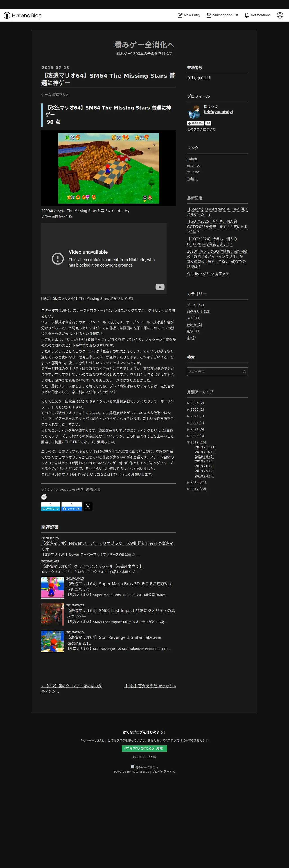Screen dimensions: 289x868
Task: Add a Hatena star to the article
Action: (x=44, y=497)
